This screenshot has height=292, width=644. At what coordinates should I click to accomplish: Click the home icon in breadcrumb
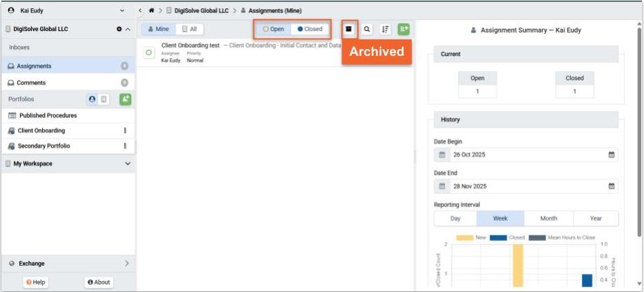[152, 10]
